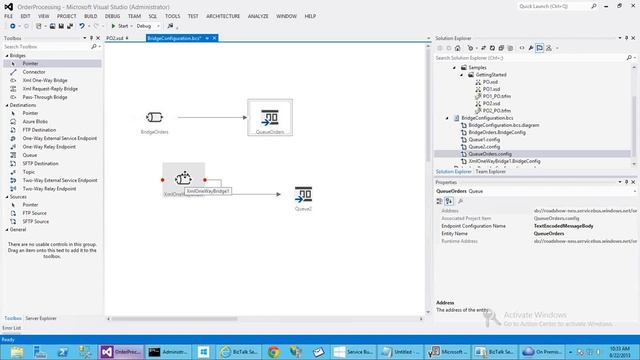Switch Properties to Alphabetical view
The image size is (640, 360).
click(449, 201)
